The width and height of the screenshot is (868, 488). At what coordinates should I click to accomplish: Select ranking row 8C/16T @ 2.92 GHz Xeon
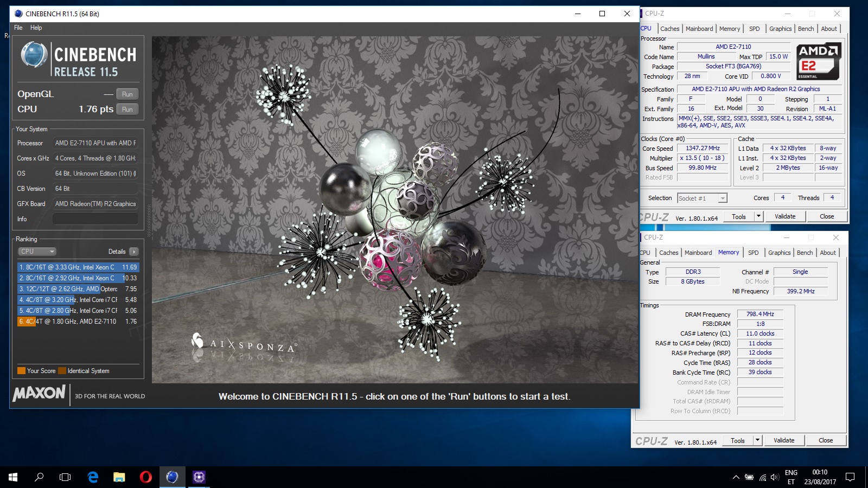78,278
